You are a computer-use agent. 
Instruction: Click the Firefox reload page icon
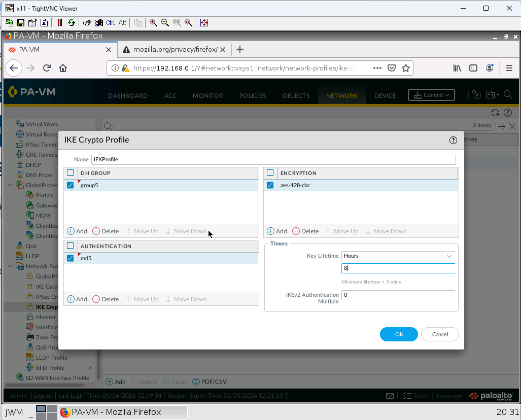pos(47,68)
